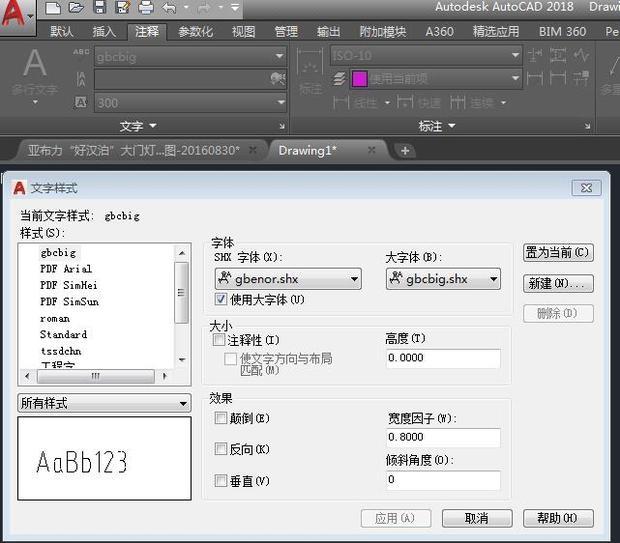Screen dimensions: 620x543
Task: Click the 新建 button
Action: (558, 283)
